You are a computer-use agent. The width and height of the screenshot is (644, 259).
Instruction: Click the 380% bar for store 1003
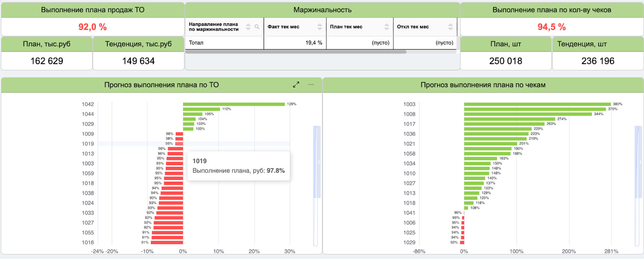click(x=537, y=104)
